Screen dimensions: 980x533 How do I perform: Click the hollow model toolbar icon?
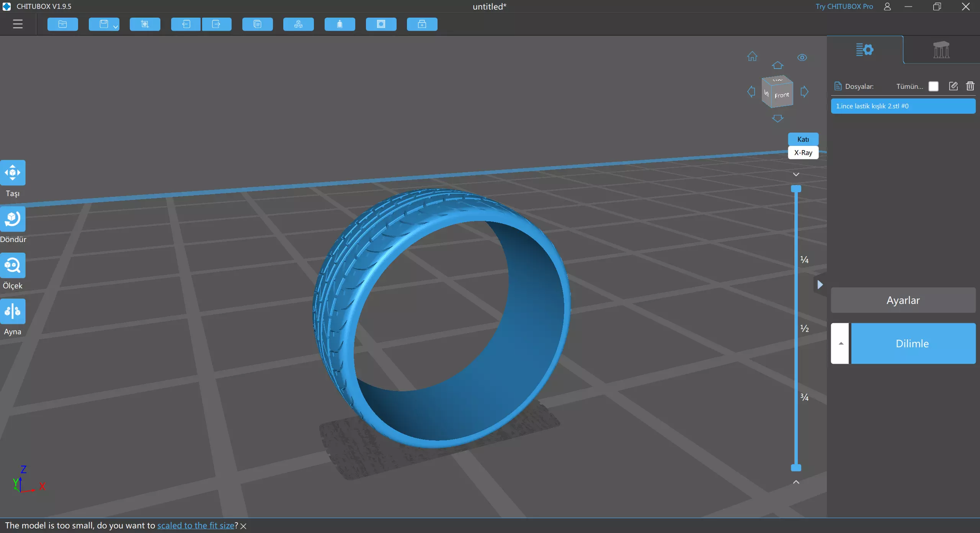click(340, 24)
